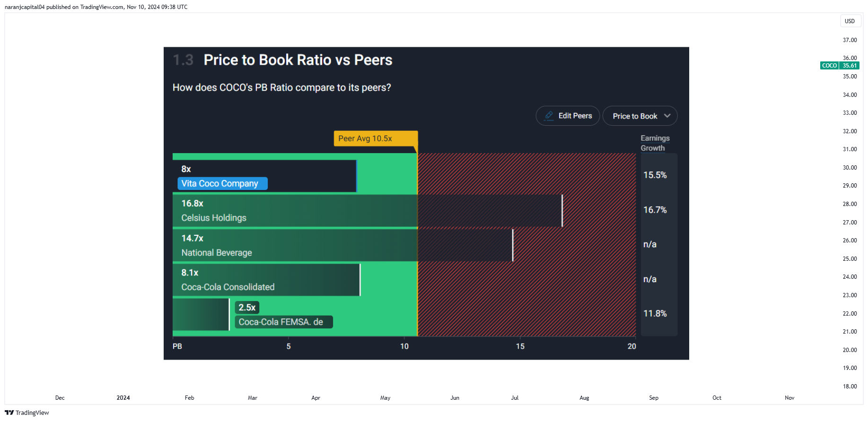Click the TradingView text link at bottom
This screenshot has width=868, height=421.
32,412
